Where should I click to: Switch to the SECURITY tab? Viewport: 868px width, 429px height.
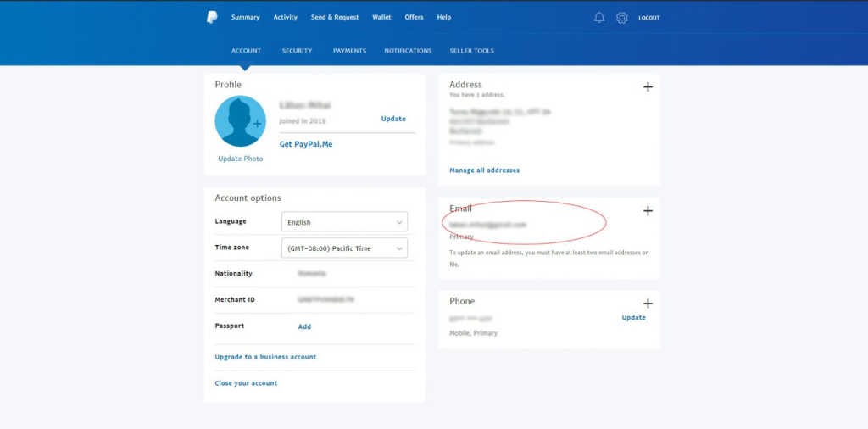pyautogui.click(x=298, y=50)
